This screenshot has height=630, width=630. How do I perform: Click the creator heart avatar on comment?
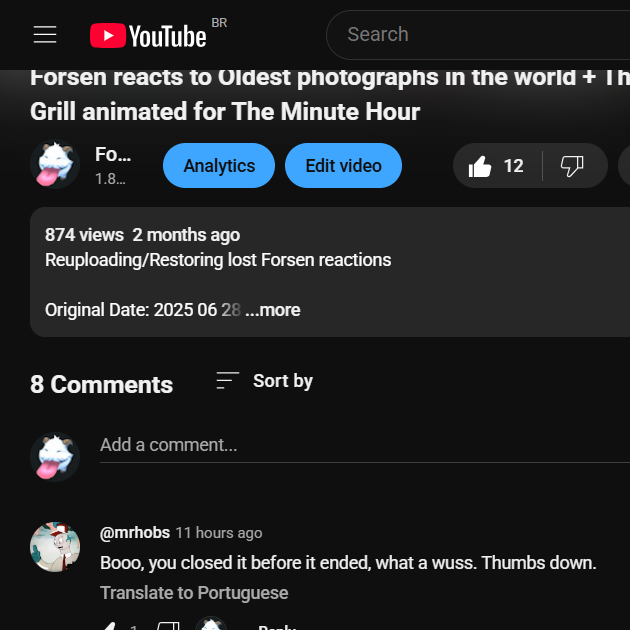[211, 624]
